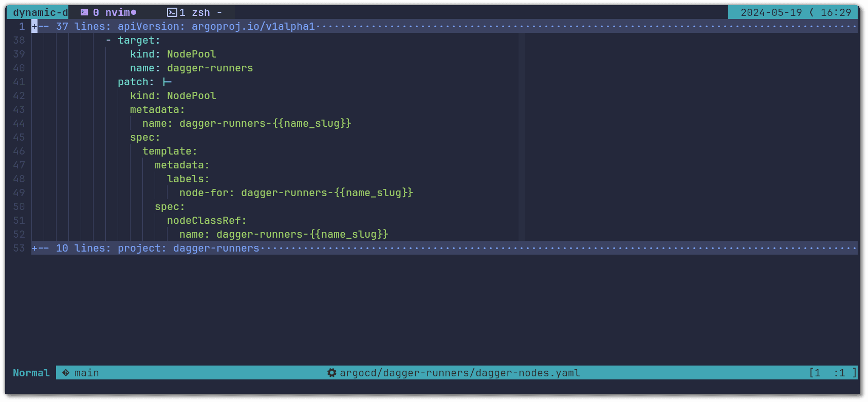This screenshot has width=868, height=402.
Task: Click the Normal mode indicator
Action: click(31, 373)
